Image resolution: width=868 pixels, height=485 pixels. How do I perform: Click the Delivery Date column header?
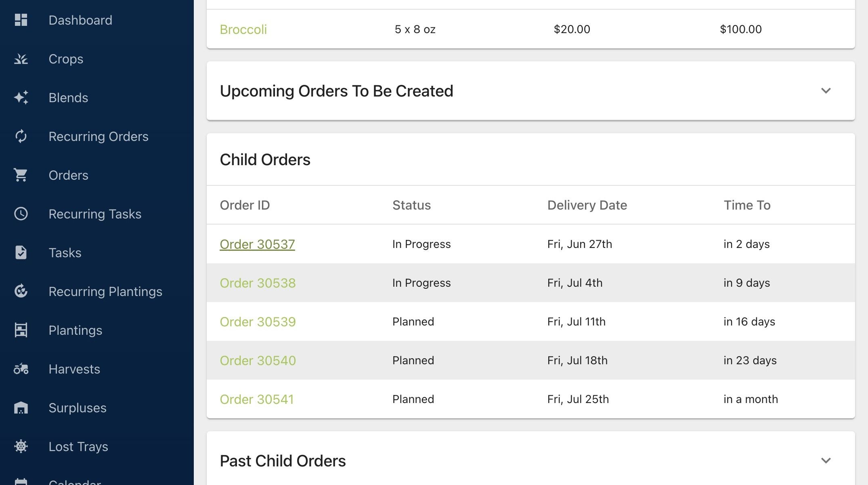tap(587, 205)
